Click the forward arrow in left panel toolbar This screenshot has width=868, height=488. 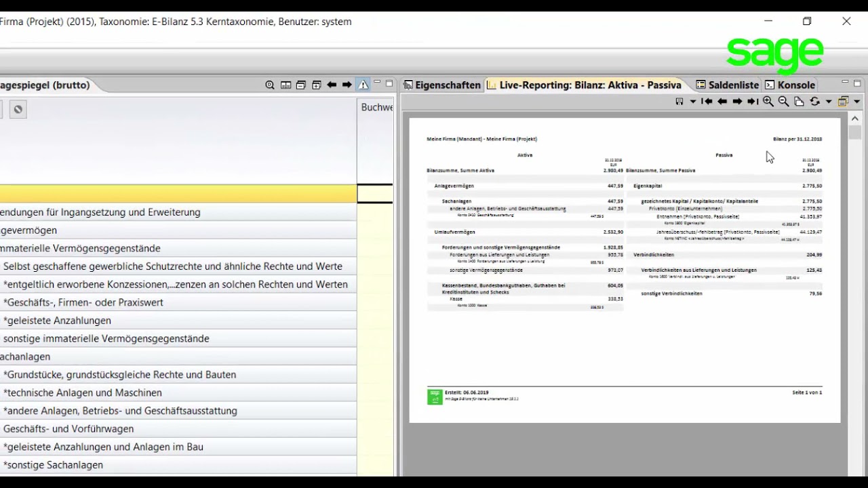tap(347, 85)
